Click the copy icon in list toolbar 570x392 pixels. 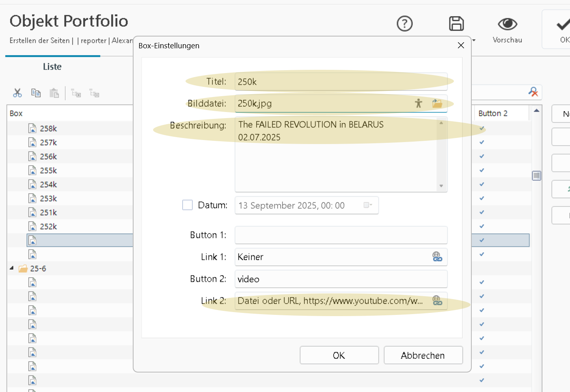click(36, 93)
